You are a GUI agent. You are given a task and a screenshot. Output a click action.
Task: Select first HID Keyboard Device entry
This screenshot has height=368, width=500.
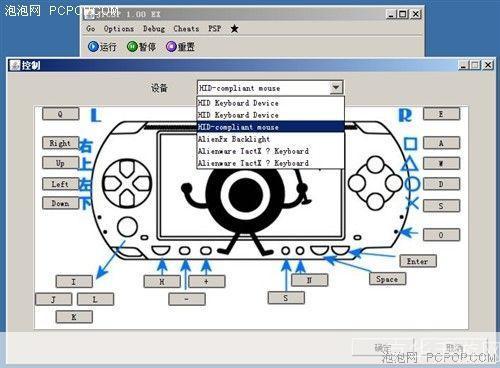tap(270, 103)
